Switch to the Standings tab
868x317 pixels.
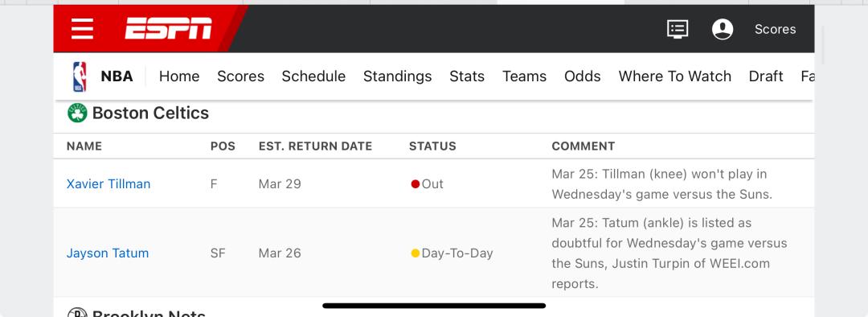(398, 76)
